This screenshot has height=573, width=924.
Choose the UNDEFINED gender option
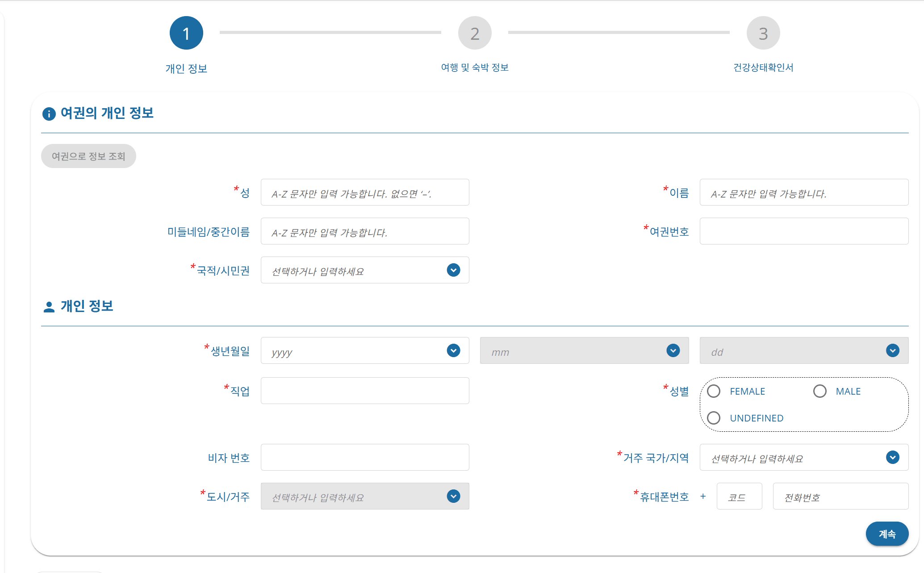click(x=714, y=418)
